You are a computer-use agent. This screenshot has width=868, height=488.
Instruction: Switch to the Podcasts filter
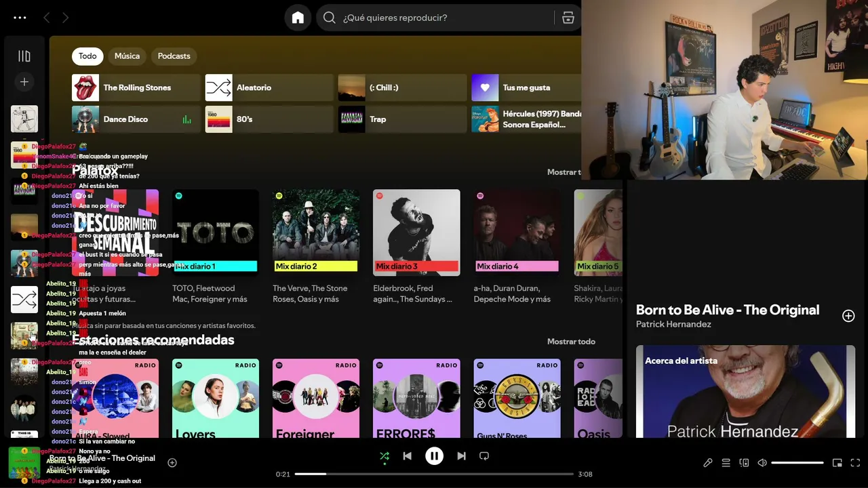pos(174,56)
